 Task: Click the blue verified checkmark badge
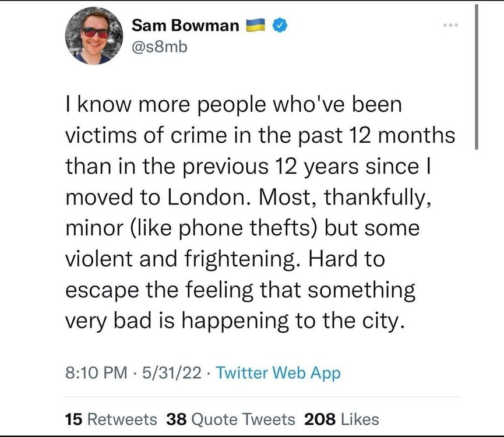[x=280, y=24]
